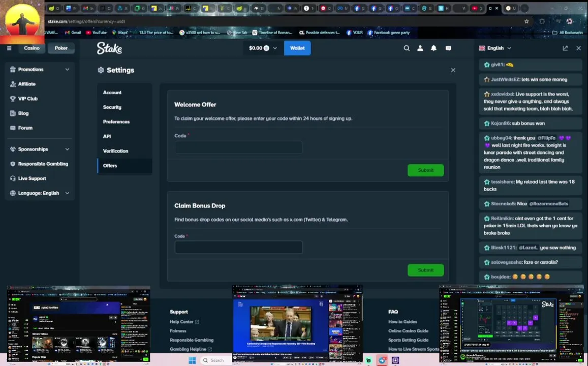Image resolution: width=588 pixels, height=366 pixels.
Task: Click @RazormaneBets mention in chat
Action: click(548, 204)
